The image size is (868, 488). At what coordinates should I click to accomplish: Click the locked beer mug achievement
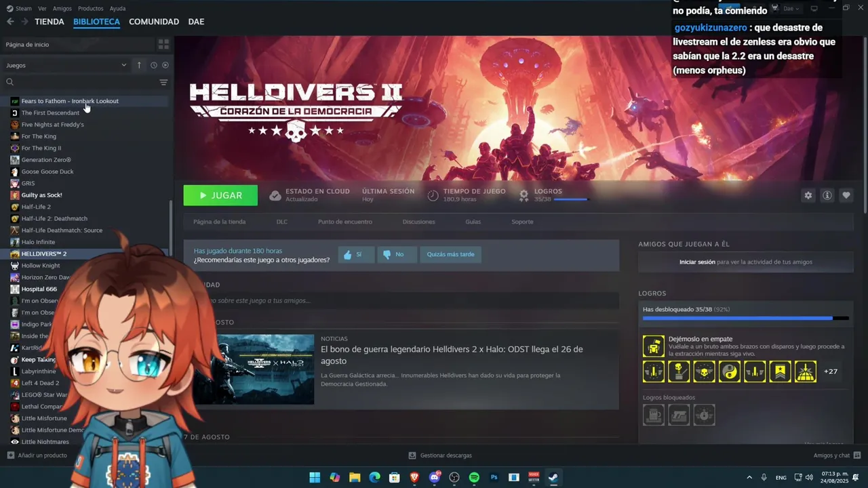pyautogui.click(x=653, y=415)
